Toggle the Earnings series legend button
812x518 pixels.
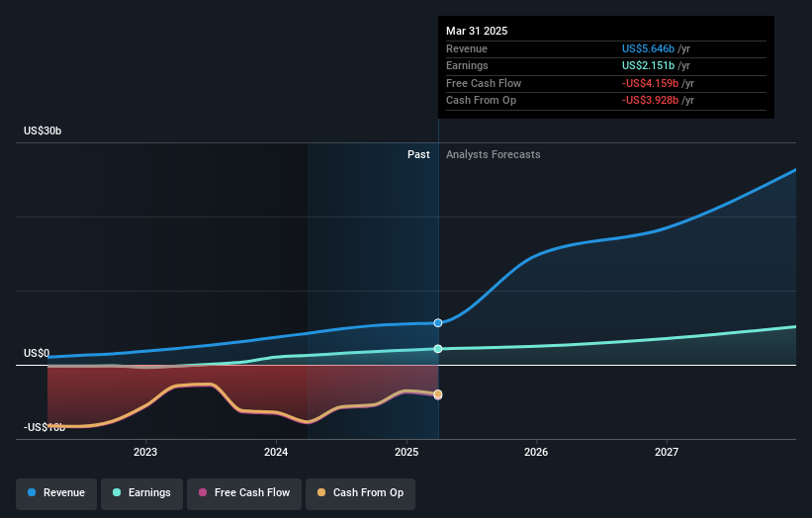pyautogui.click(x=141, y=493)
